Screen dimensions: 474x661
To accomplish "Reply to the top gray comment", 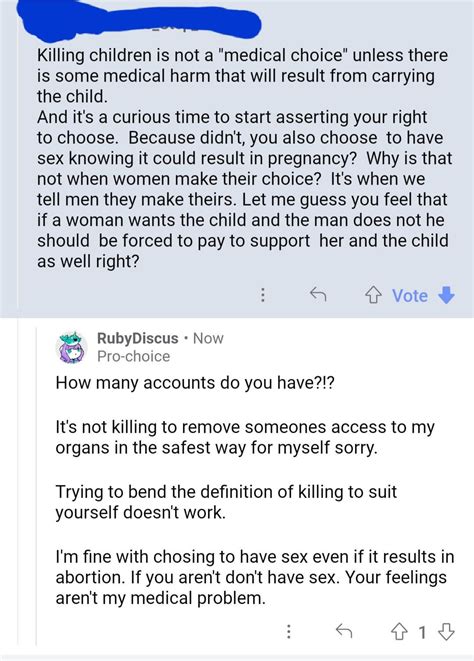I will click(x=318, y=295).
